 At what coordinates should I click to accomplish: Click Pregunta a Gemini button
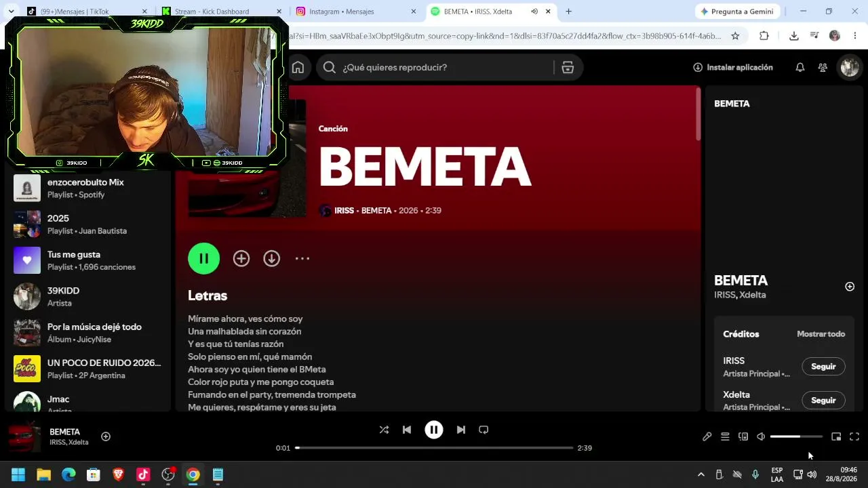[x=738, y=12]
